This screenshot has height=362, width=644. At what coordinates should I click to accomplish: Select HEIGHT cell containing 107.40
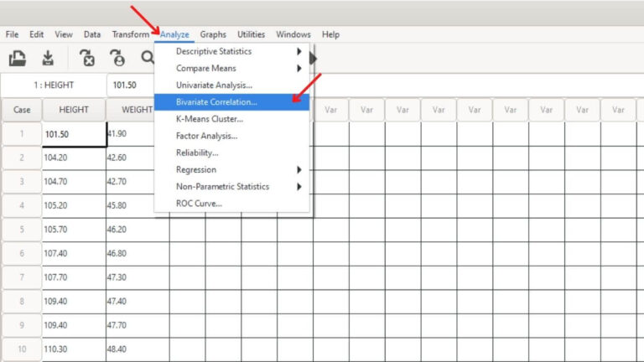click(x=74, y=253)
